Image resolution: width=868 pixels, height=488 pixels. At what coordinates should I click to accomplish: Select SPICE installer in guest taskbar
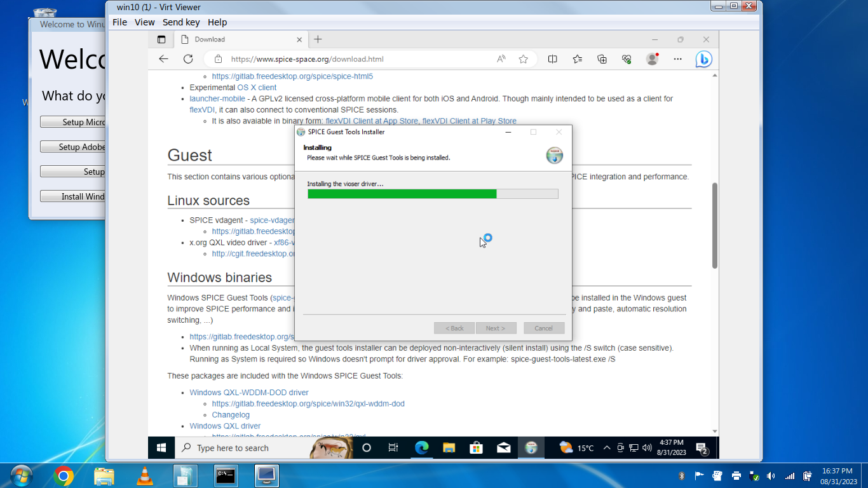(531, 448)
